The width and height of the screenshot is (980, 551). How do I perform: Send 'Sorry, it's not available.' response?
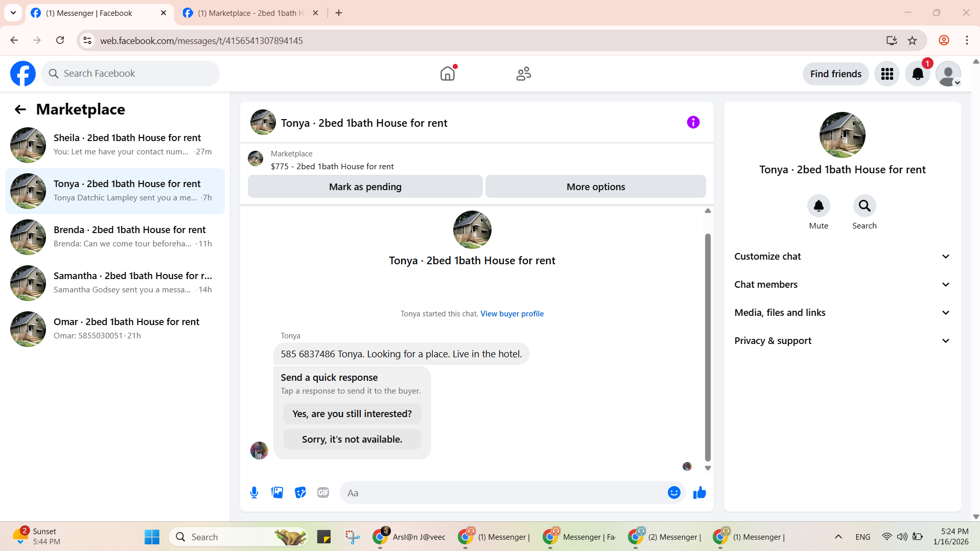[x=352, y=439]
